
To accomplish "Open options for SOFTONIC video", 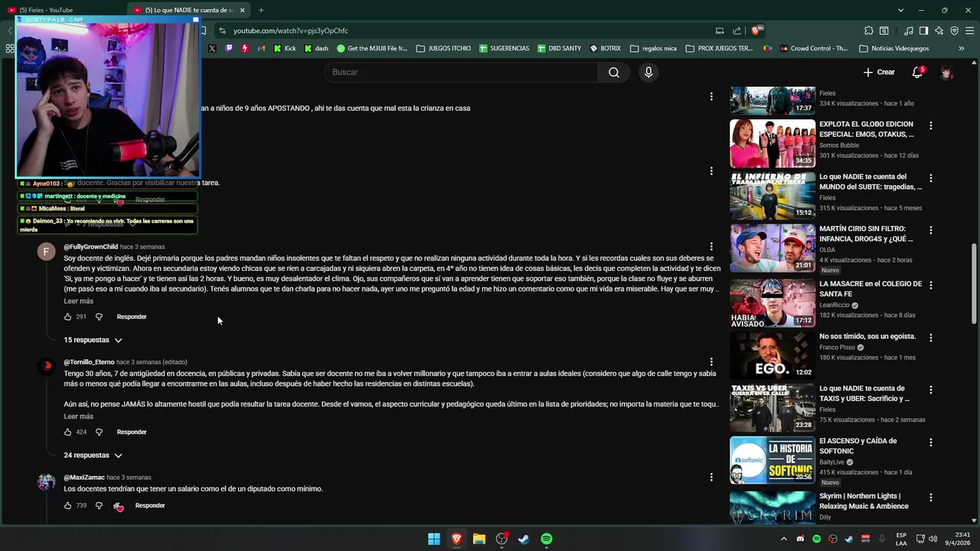I will [931, 442].
